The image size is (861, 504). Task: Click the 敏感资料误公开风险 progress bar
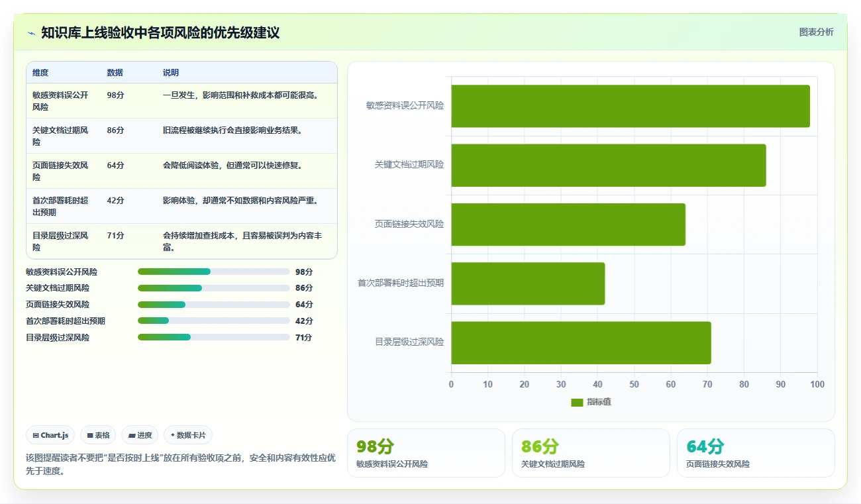(x=214, y=272)
